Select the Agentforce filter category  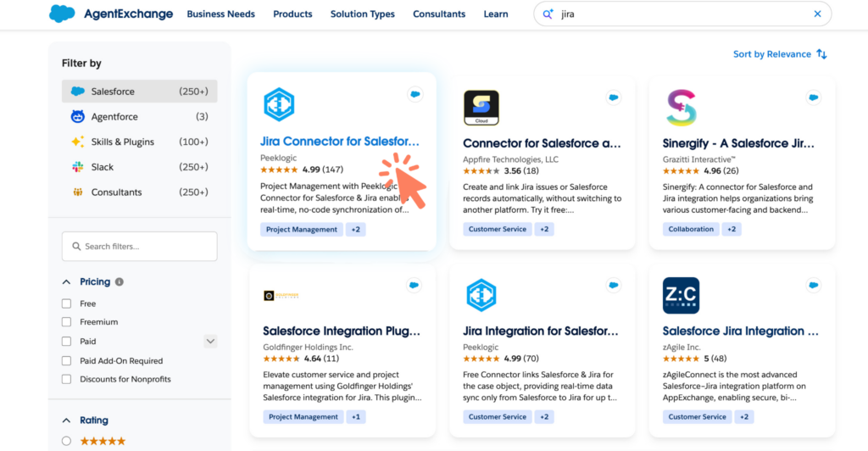tap(140, 116)
